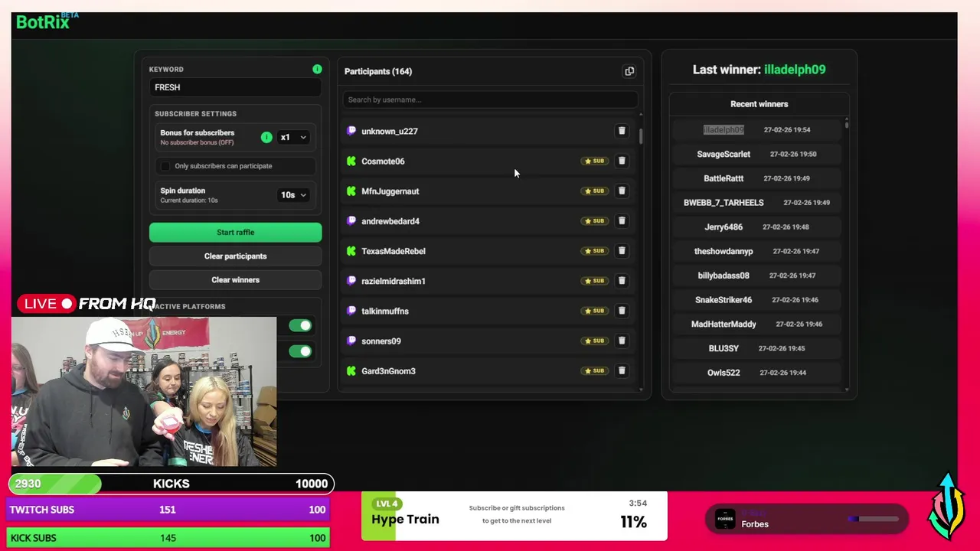Click the Kick Subs counter bar
The height and width of the screenshot is (551, 980).
pos(169,538)
